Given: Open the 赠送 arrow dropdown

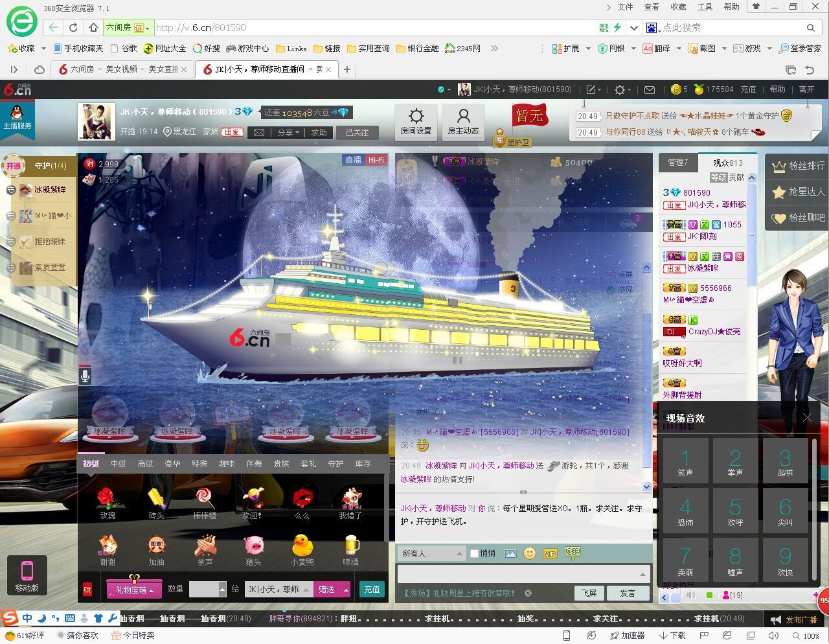Looking at the screenshot, I should coord(346,590).
